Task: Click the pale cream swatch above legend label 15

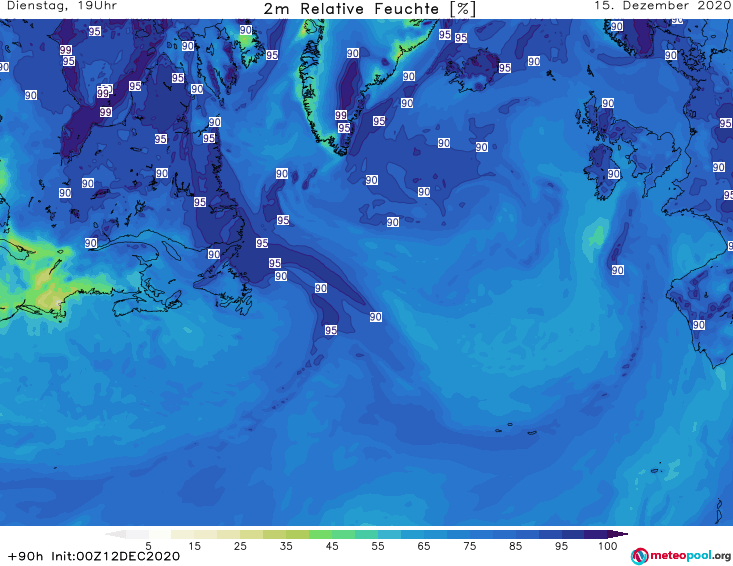Action: click(x=182, y=534)
